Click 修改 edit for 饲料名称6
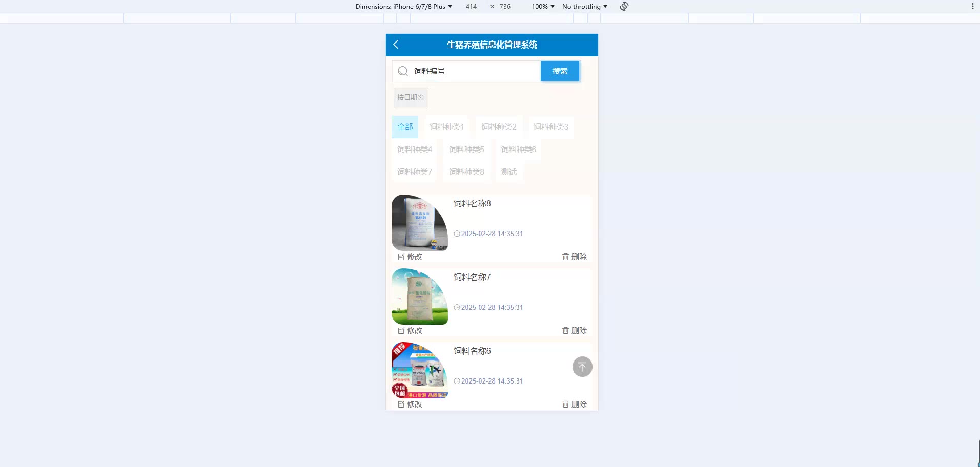This screenshot has height=467, width=980. [x=410, y=405]
